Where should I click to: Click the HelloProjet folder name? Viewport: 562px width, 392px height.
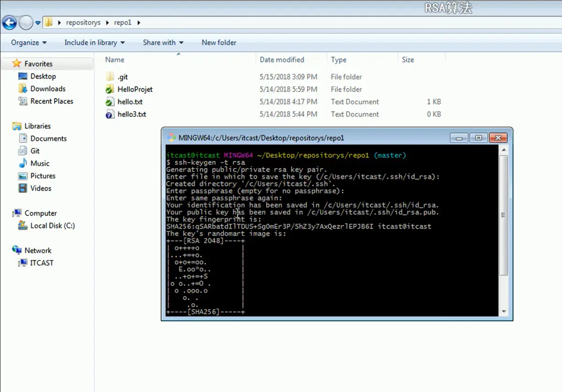[135, 89]
